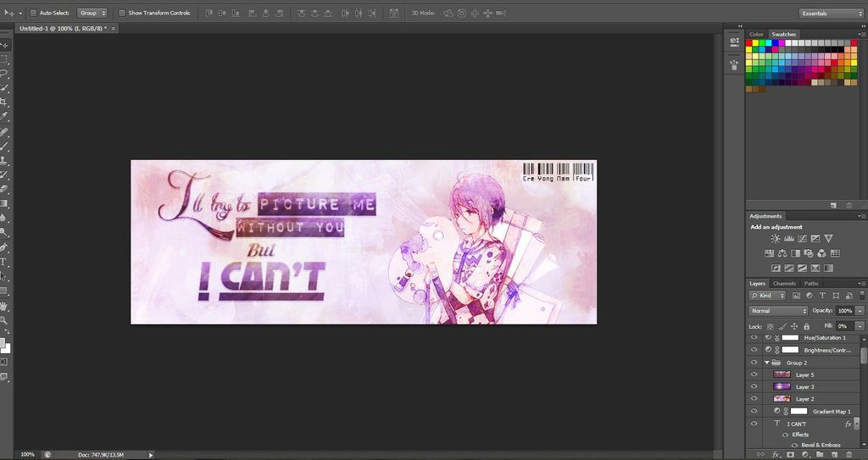Screen dimensions: 868x460
Task: Select the Crop tool
Action: 3,102
